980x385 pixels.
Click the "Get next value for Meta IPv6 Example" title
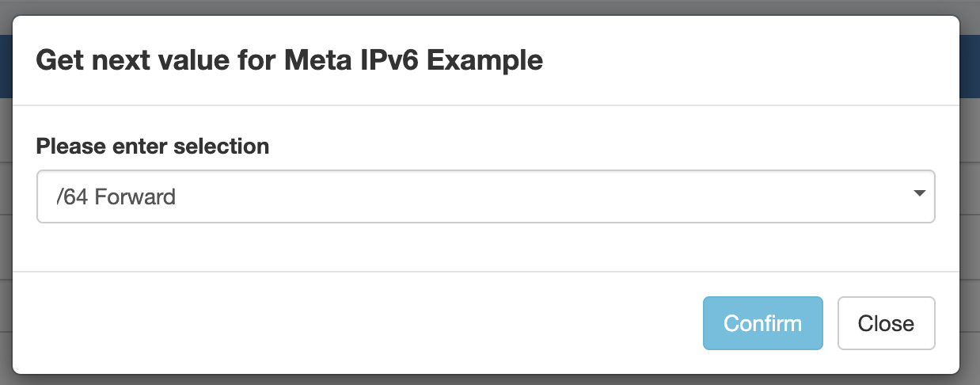tap(290, 60)
